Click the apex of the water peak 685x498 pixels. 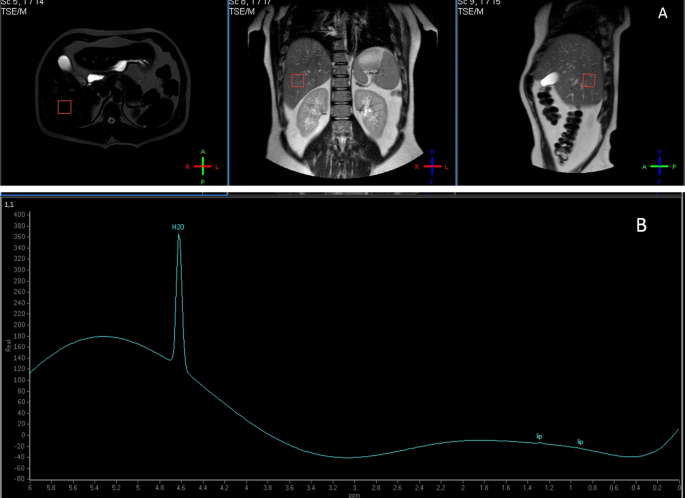[x=179, y=235]
